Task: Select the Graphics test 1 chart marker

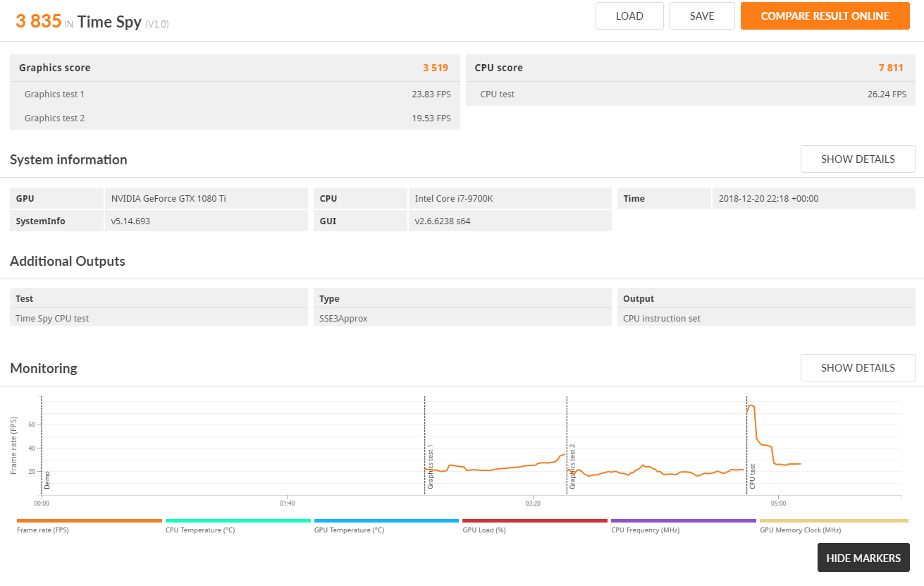Action: pyautogui.click(x=430, y=467)
